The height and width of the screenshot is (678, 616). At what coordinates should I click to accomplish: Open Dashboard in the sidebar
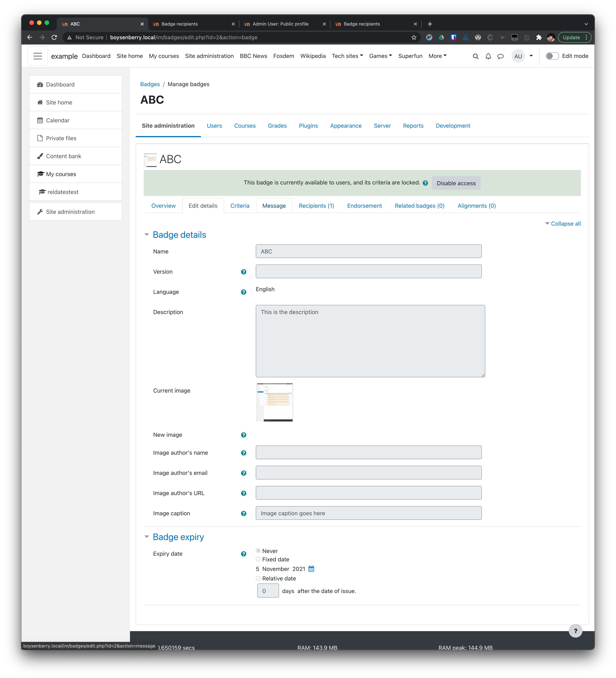click(76, 84)
